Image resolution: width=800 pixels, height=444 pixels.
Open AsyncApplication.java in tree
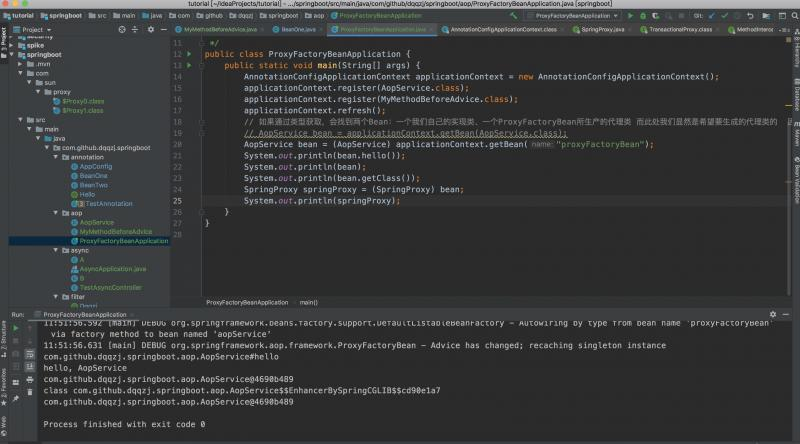tap(109, 269)
